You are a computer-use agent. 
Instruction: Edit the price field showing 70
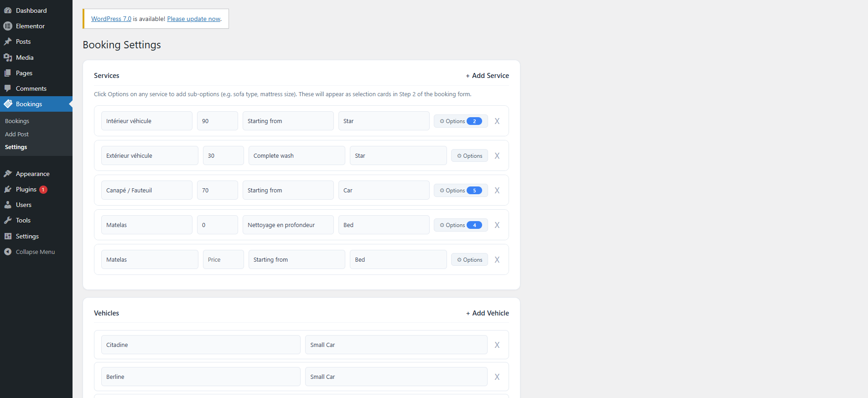point(218,190)
